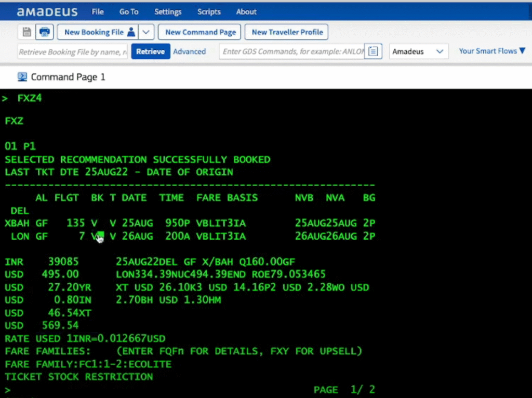This screenshot has height=398, width=532.
Task: Click the ROE79.053465 value
Action: coord(289,274)
